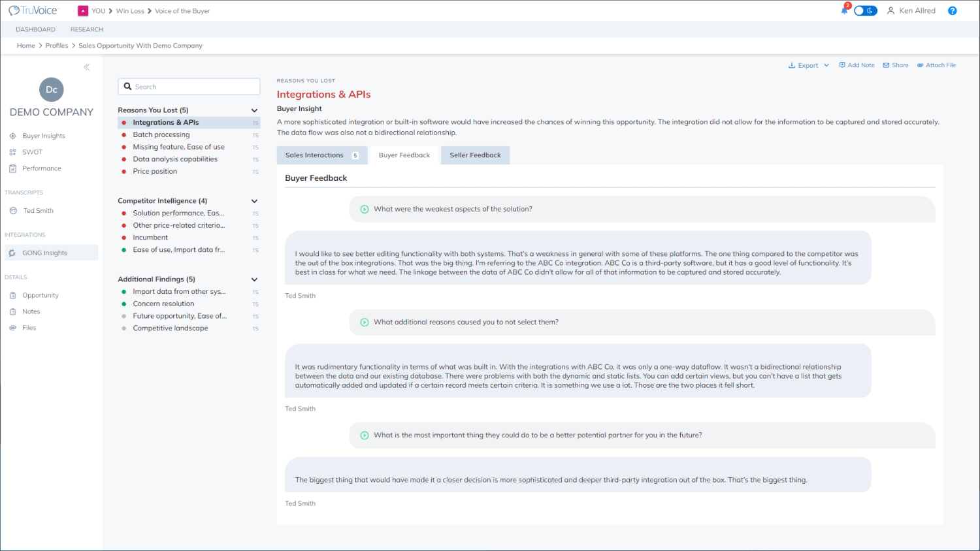Open GONG Insights in the sidebar
The width and height of the screenshot is (980, 551).
[44, 253]
